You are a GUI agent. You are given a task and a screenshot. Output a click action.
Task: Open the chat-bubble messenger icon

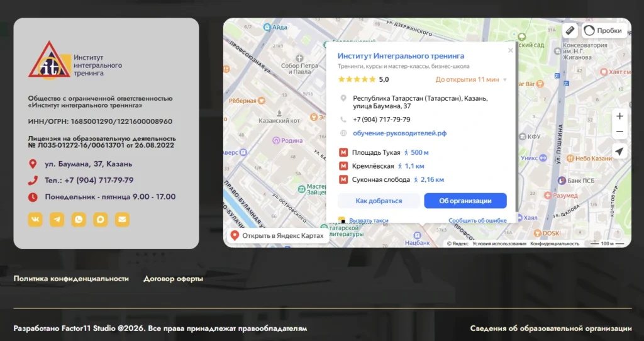click(100, 220)
